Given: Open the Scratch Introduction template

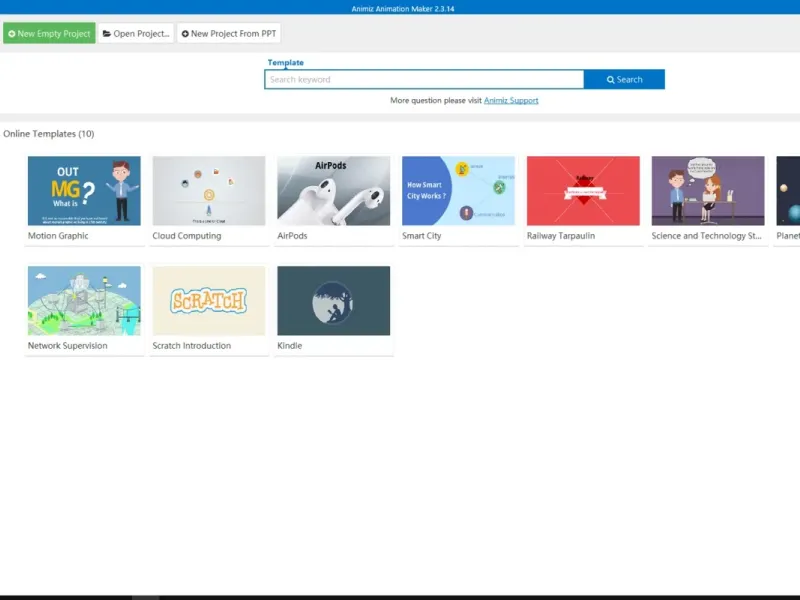Looking at the screenshot, I should [x=209, y=301].
